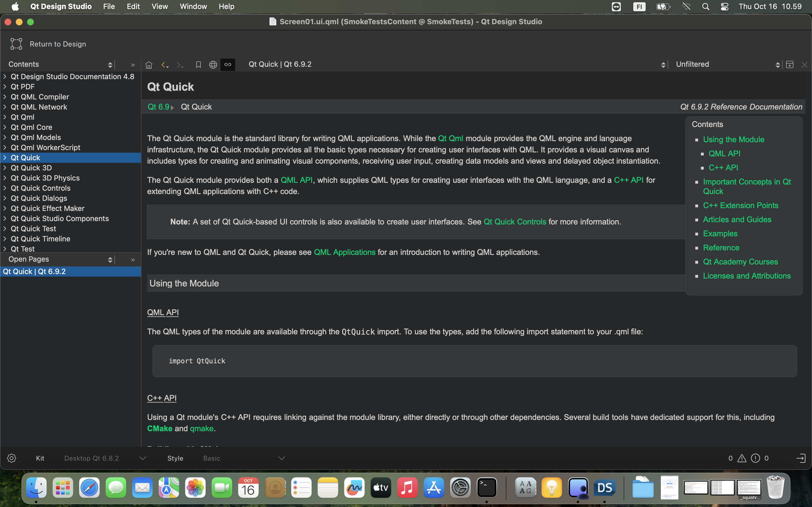Toggle the sync with sidebar link icon
812x507 pixels.
pos(228,65)
